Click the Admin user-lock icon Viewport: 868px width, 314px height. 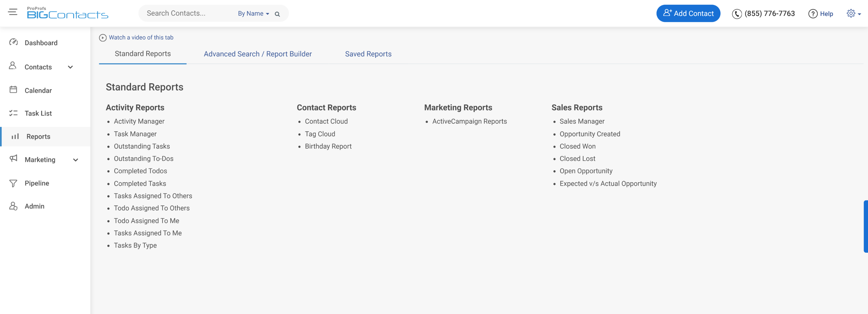click(13, 206)
